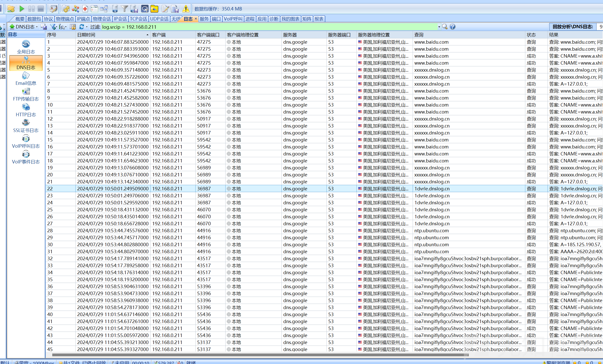Sort by the 状态 column header
603x364 pixels.
pyautogui.click(x=537, y=35)
